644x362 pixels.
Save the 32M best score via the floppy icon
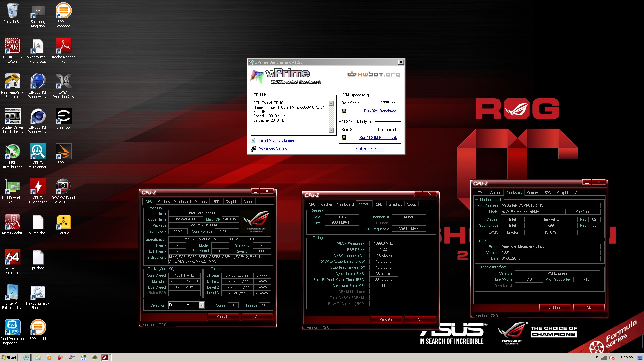(344, 111)
